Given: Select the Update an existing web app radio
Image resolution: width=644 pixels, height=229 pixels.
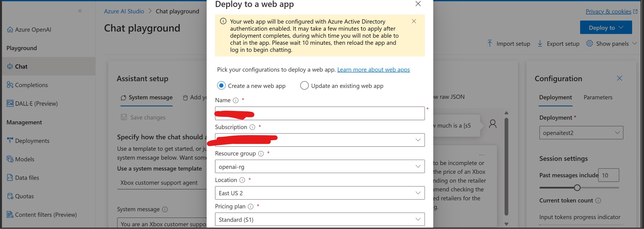Looking at the screenshot, I should click(304, 86).
